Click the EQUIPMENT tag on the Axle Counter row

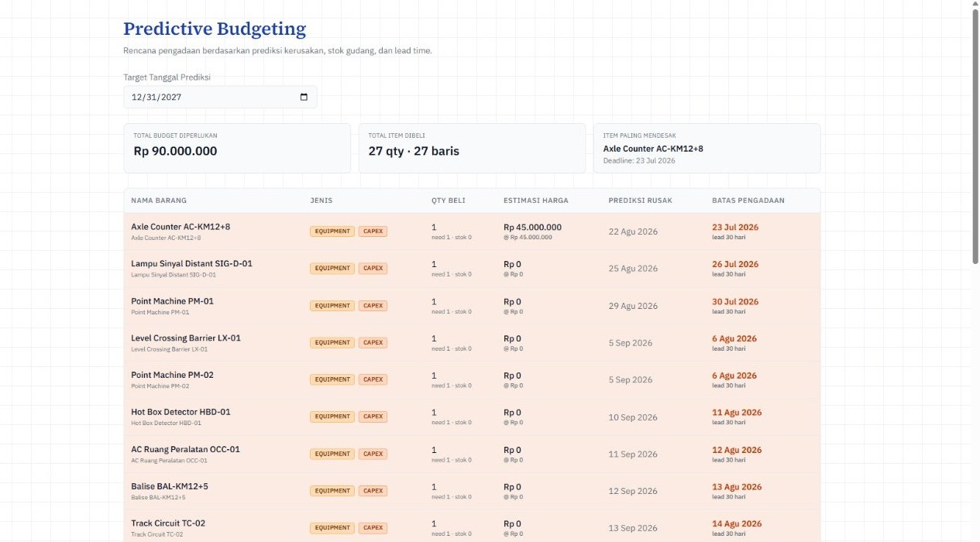(x=332, y=232)
